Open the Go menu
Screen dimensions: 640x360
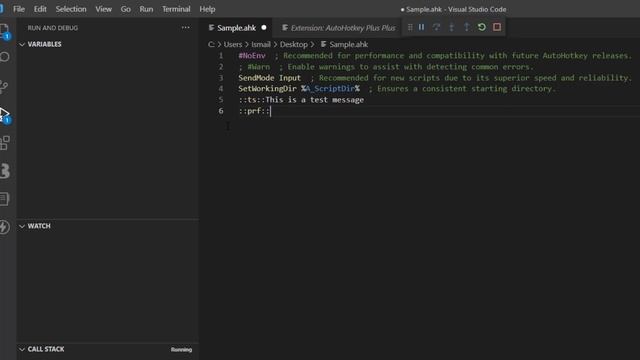pos(126,9)
